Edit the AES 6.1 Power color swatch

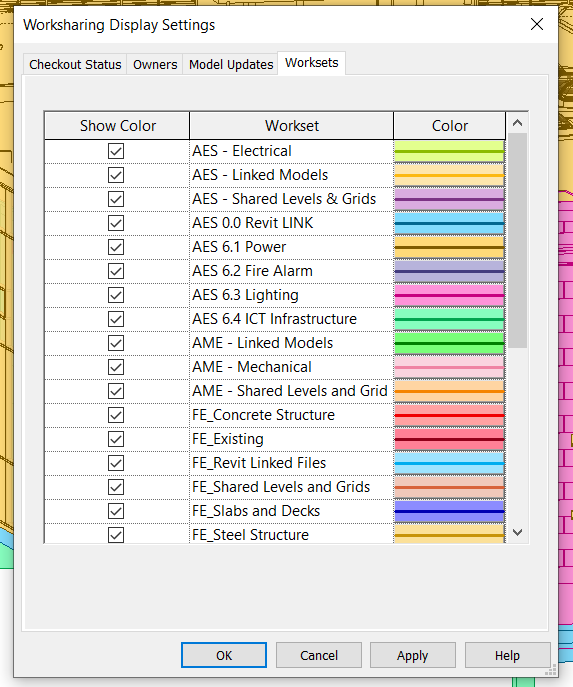click(x=449, y=247)
